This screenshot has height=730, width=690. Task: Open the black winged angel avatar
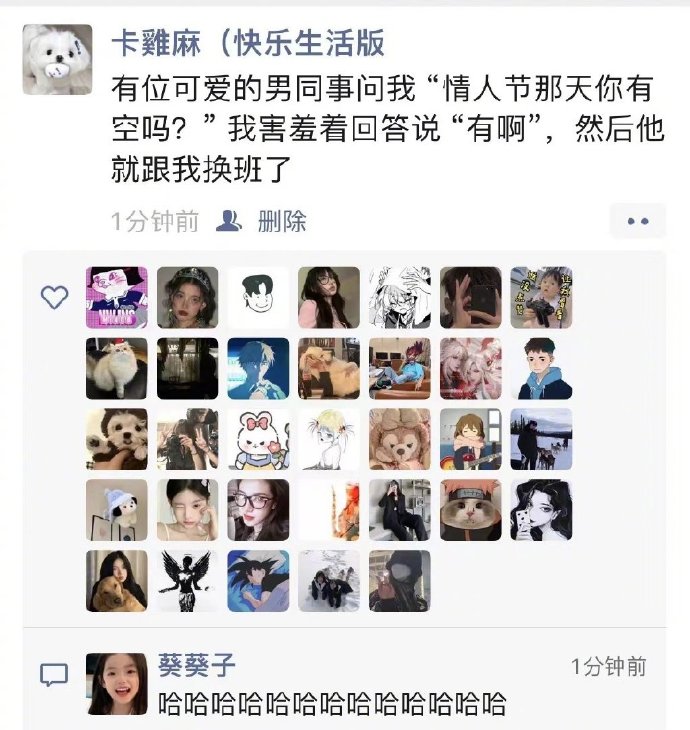coord(188,581)
